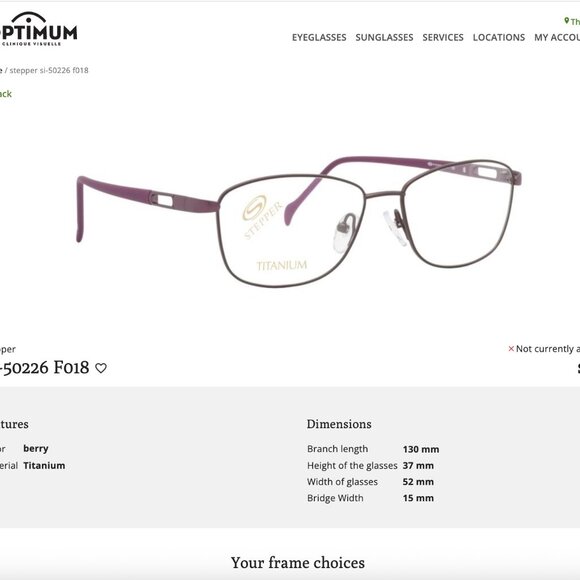Open My Account menu
580x580 pixels.
click(557, 37)
